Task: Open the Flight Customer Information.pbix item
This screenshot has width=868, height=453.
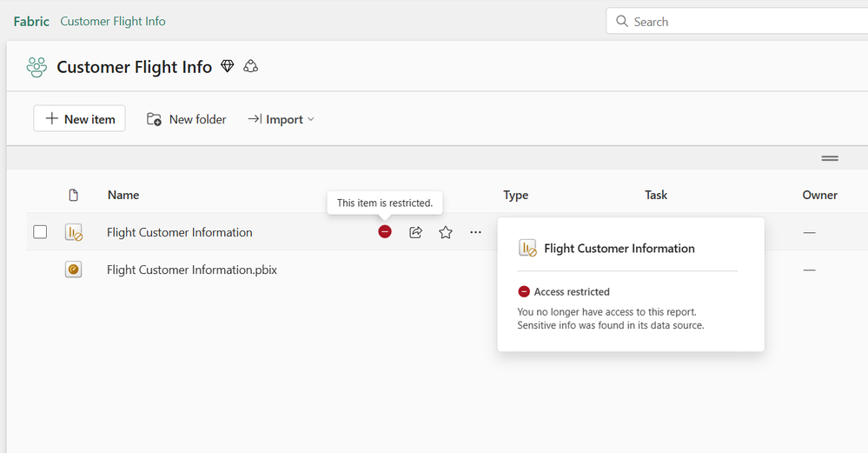Action: pos(192,270)
